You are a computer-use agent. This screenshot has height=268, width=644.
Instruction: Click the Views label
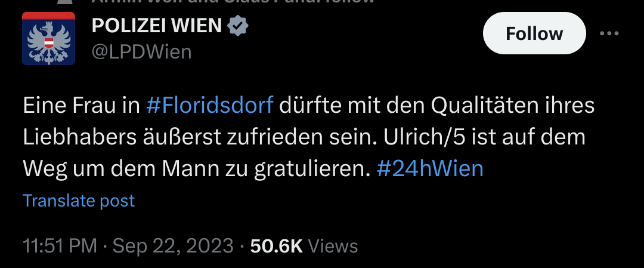(333, 247)
